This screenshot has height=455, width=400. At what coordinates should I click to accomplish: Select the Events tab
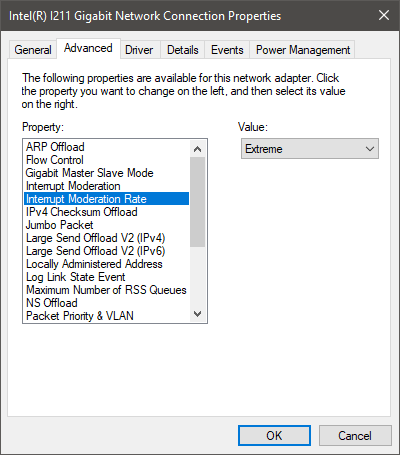click(227, 50)
